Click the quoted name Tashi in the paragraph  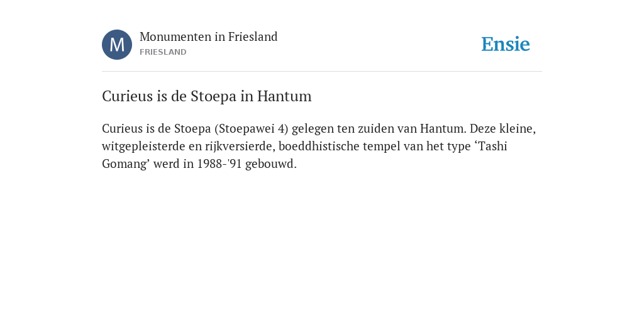coord(493,146)
